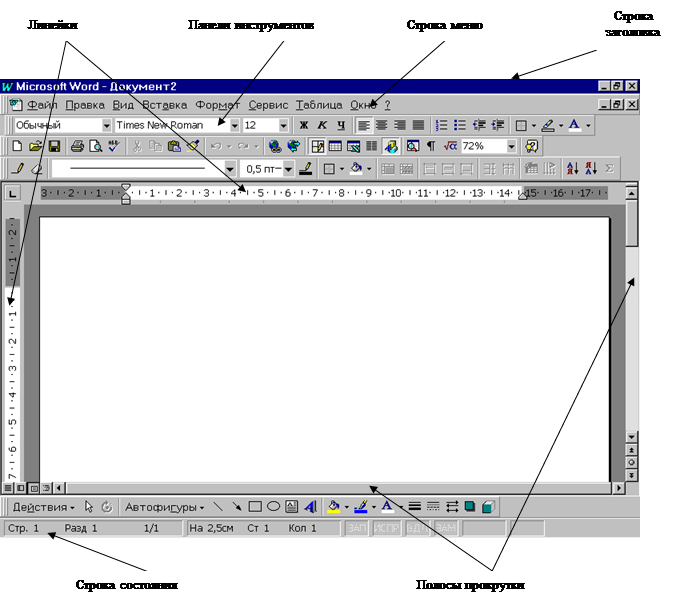This screenshot has width=683, height=610.
Task: Insert hyperlink globe icon
Action: tap(275, 146)
